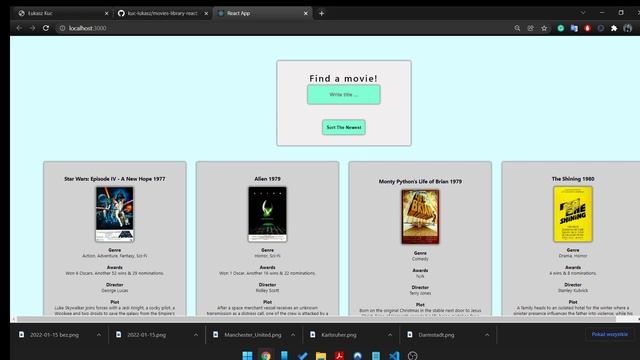Close the Łukasz Kuc tab
Image resolution: width=640 pixels, height=360 pixels.
point(107,13)
